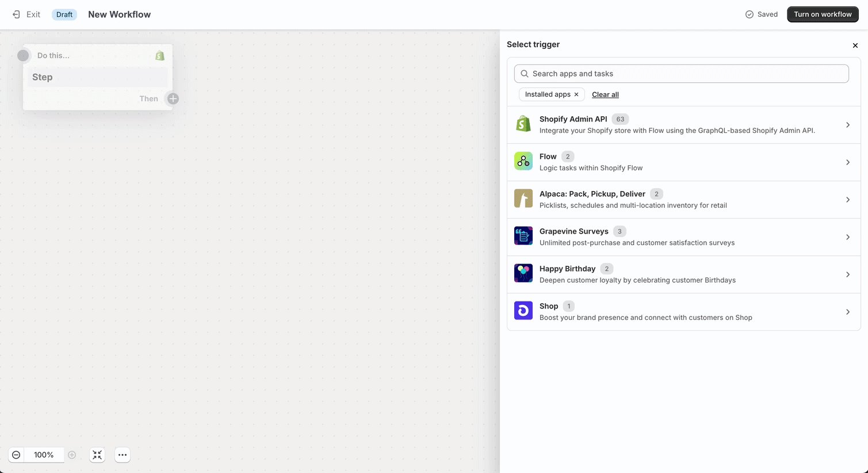The width and height of the screenshot is (868, 473).
Task: Open the Flow logic tasks entry
Action: [x=684, y=162]
